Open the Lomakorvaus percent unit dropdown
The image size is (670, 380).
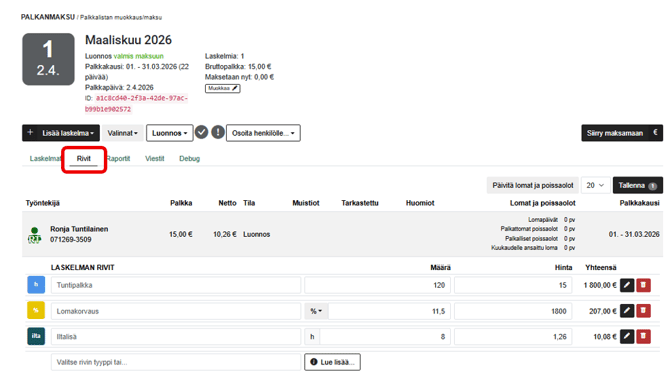pos(316,311)
